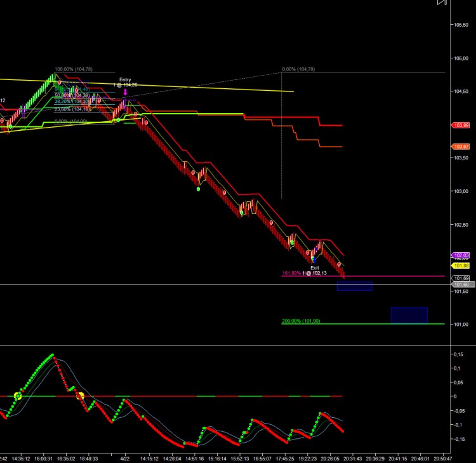
Task: Click the 101,69 last price marker
Action: tap(461, 278)
